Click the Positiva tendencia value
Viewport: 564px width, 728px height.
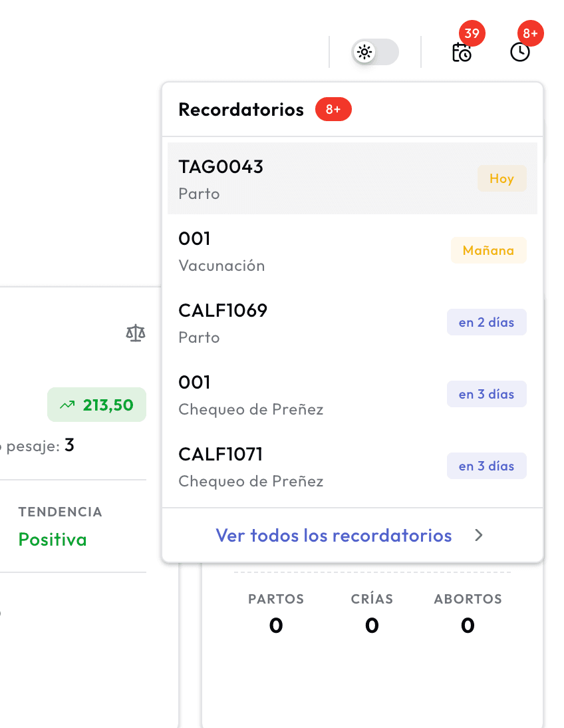coord(53,539)
